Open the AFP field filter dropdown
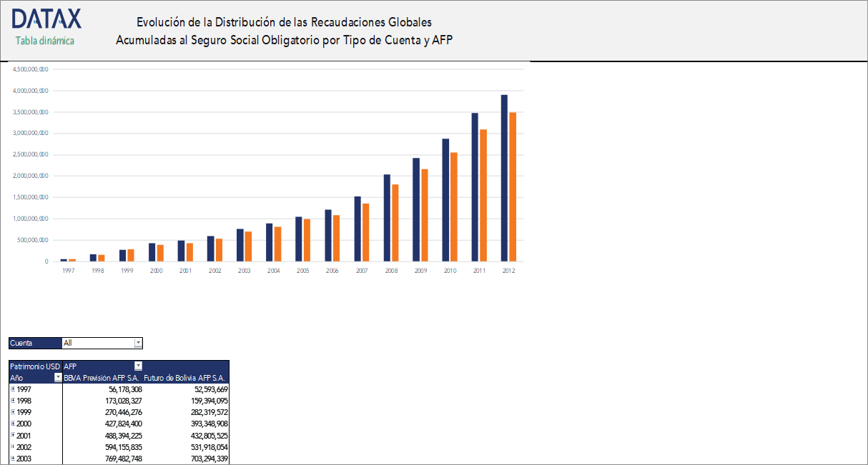Viewport: 868px width, 465px height. tap(138, 366)
